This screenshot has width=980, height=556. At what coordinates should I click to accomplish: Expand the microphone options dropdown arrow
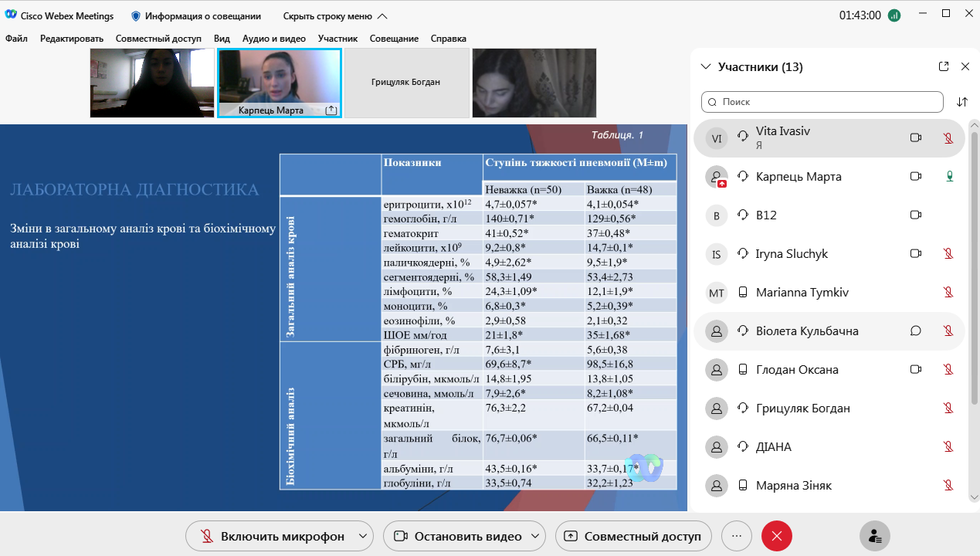(x=362, y=536)
